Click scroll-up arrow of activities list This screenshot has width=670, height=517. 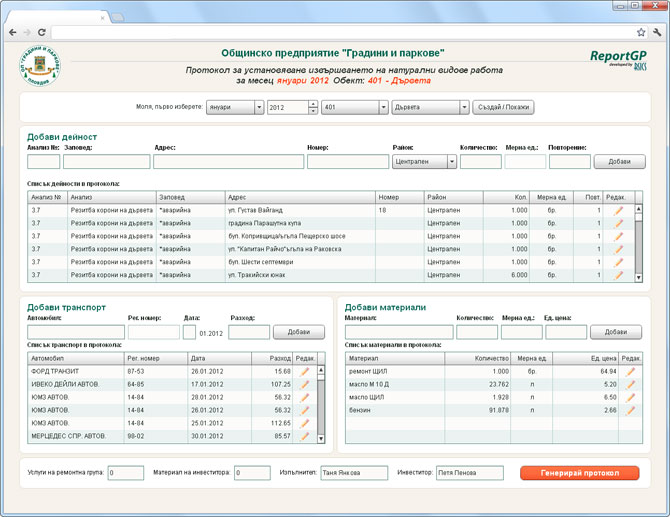pos(639,209)
